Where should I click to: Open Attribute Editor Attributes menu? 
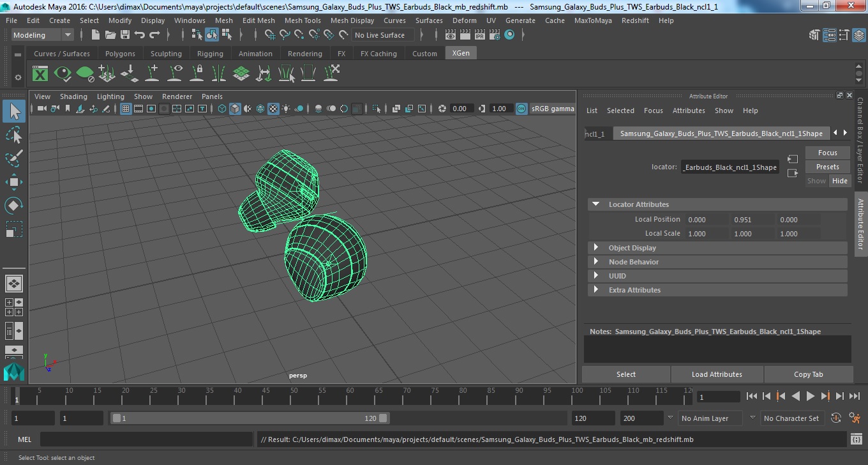[689, 111]
